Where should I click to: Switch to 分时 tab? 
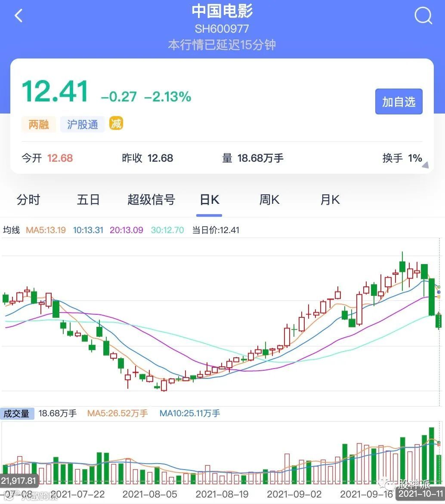pos(28,200)
